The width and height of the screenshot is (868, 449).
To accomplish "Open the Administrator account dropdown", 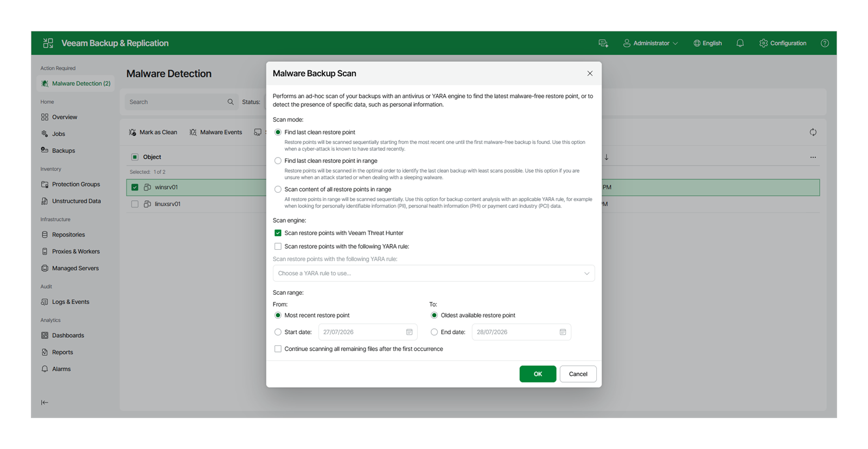I will 650,43.
